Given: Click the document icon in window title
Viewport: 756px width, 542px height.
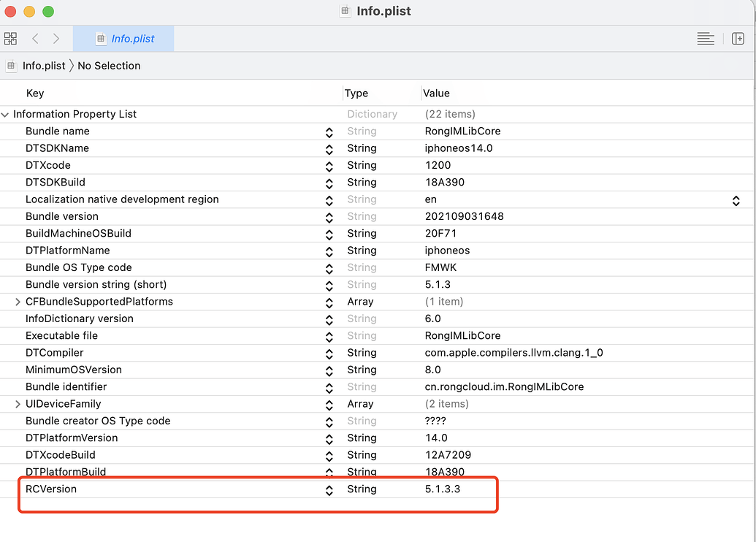Looking at the screenshot, I should [345, 11].
